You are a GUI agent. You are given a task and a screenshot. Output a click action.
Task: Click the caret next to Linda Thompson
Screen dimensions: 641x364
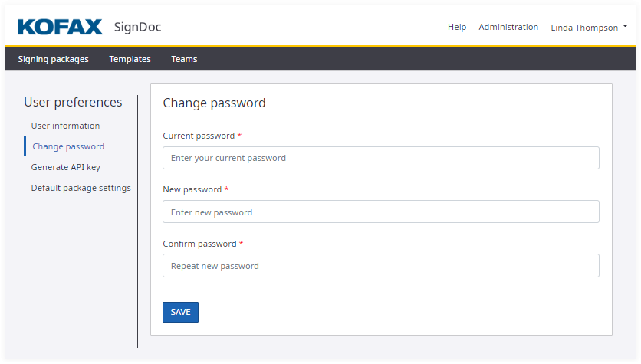coord(626,27)
